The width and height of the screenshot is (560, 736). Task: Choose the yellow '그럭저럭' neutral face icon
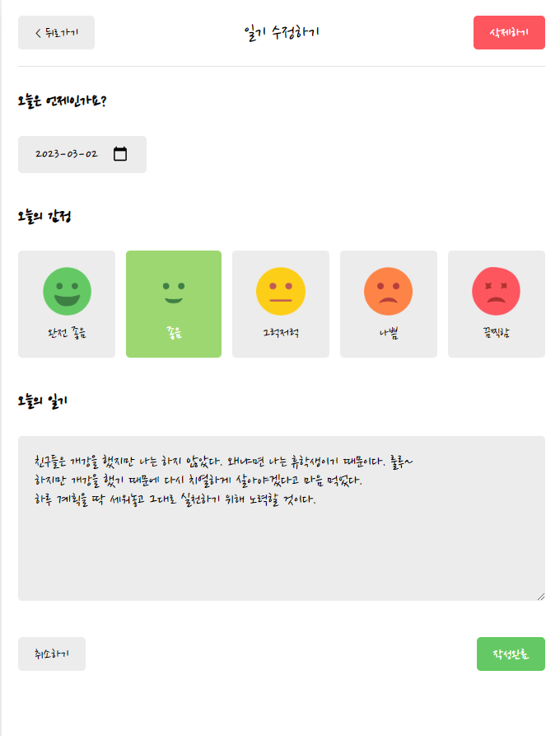pyautogui.click(x=281, y=290)
